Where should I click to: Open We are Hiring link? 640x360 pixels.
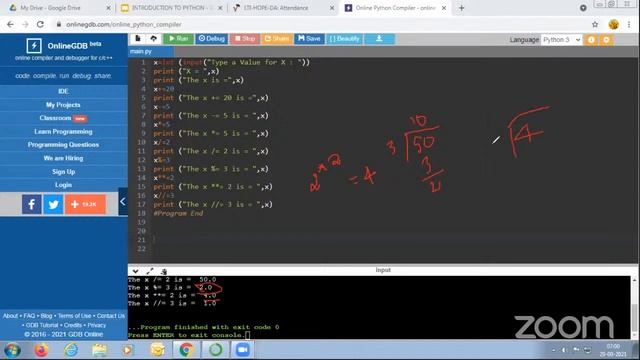63,158
